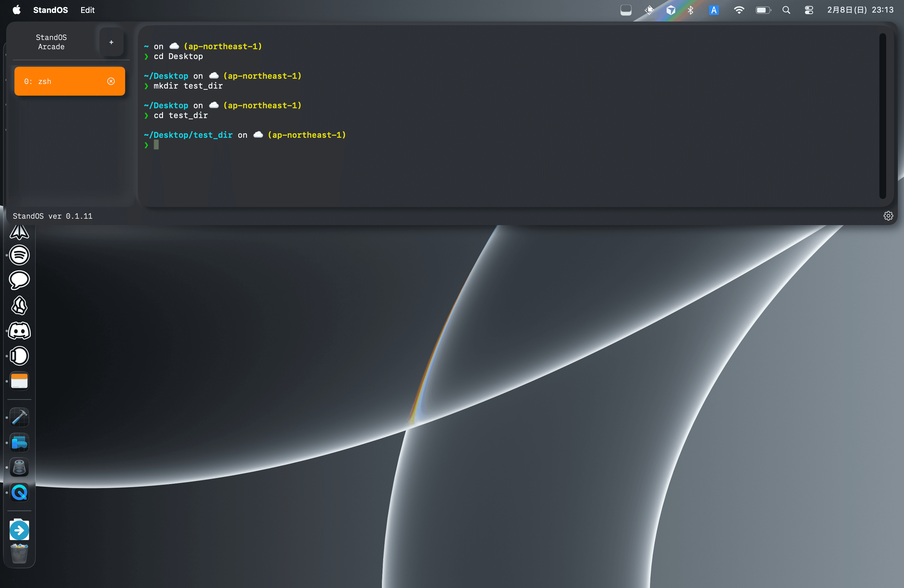Open the date and time menu item
This screenshot has width=904, height=588.
pos(860,10)
